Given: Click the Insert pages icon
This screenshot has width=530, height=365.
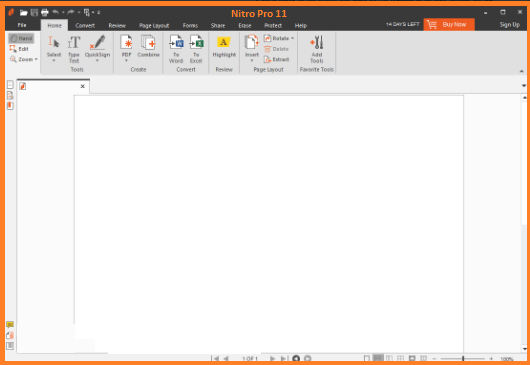Looking at the screenshot, I should [251, 42].
